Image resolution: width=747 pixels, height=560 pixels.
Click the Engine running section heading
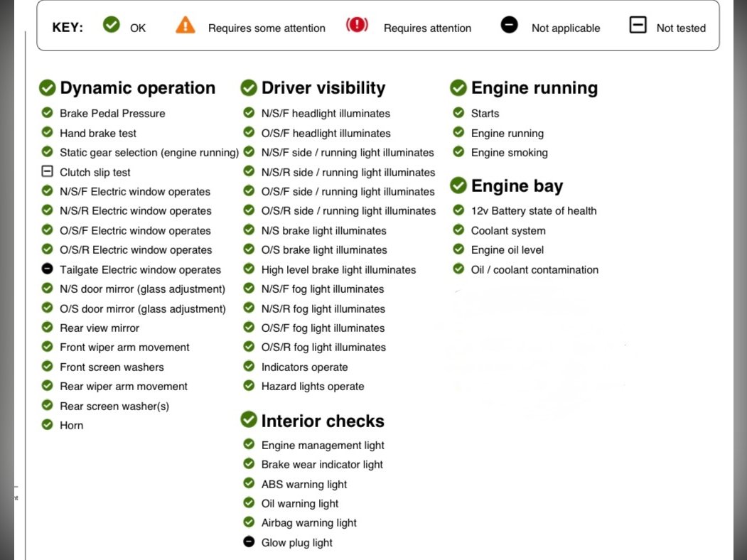click(x=534, y=88)
